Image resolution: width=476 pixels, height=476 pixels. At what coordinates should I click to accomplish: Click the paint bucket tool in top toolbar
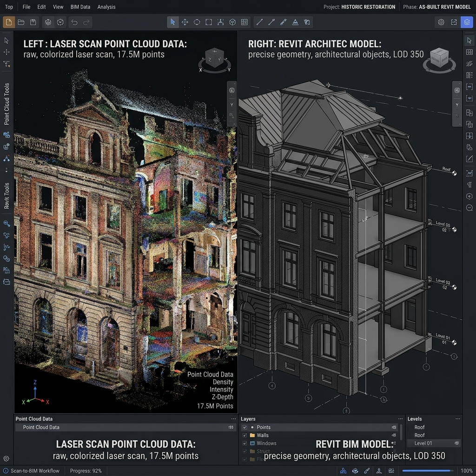(x=307, y=22)
